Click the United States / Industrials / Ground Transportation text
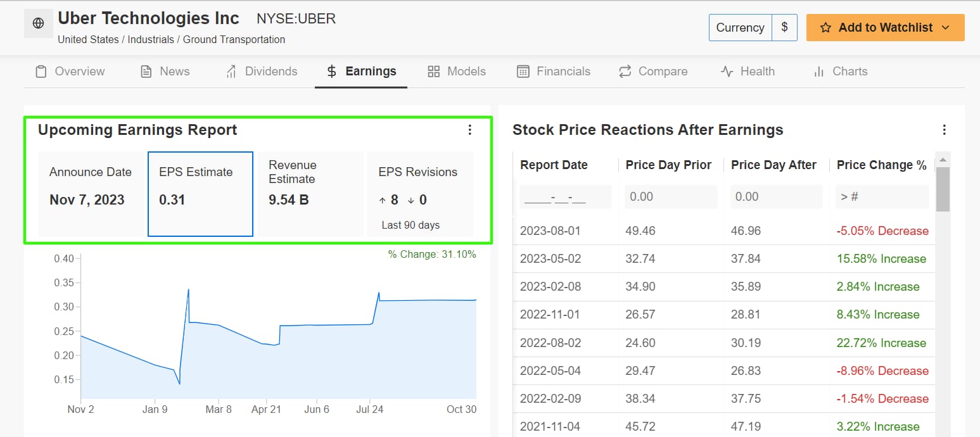Viewport: 980px width, 437px height. tap(171, 40)
